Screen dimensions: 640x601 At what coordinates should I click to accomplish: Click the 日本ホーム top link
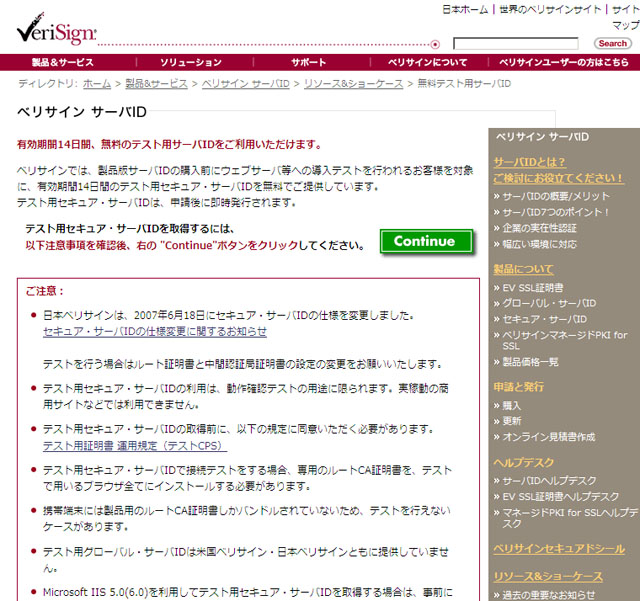[465, 9]
